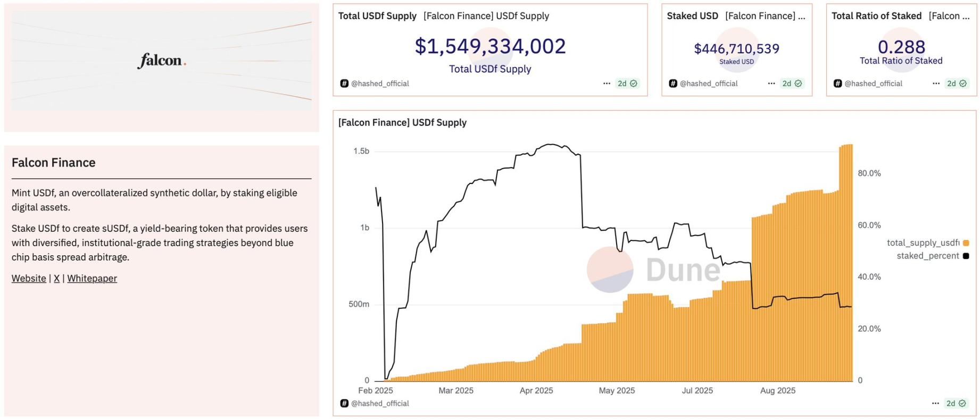Click the green refresh checkmark in Staked USD card
This screenshot has height=419, width=980.
tap(798, 83)
